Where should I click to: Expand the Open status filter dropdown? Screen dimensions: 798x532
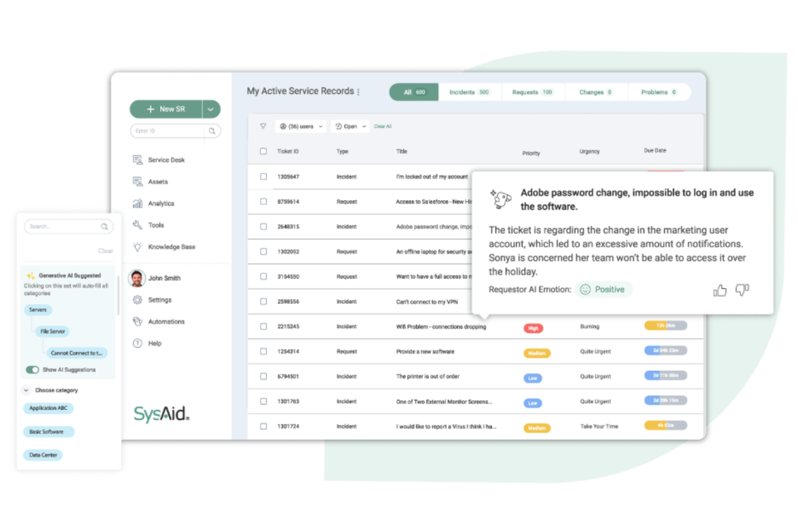click(x=349, y=126)
